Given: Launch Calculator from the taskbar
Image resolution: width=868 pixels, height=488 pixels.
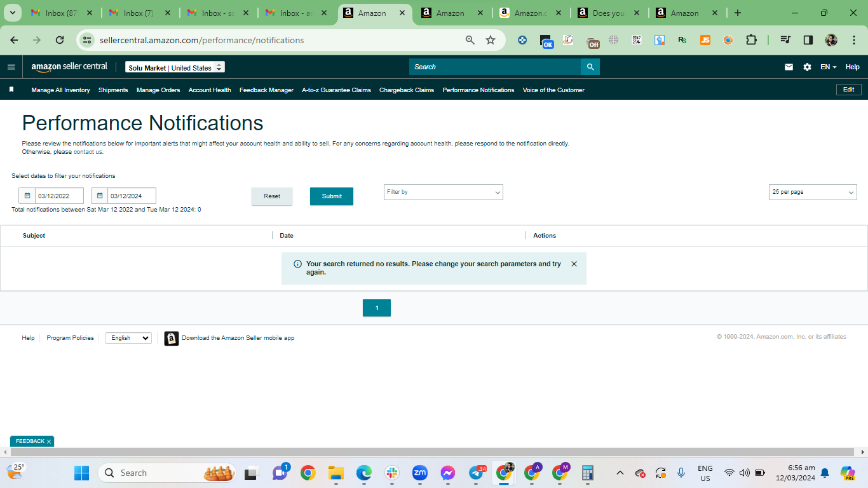Looking at the screenshot, I should point(587,473).
